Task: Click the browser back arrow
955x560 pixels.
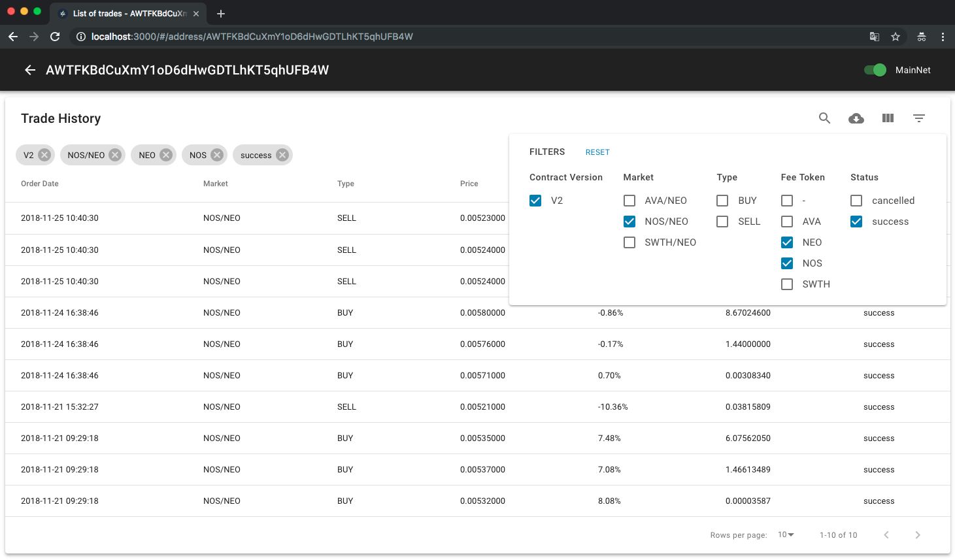Action: point(13,37)
